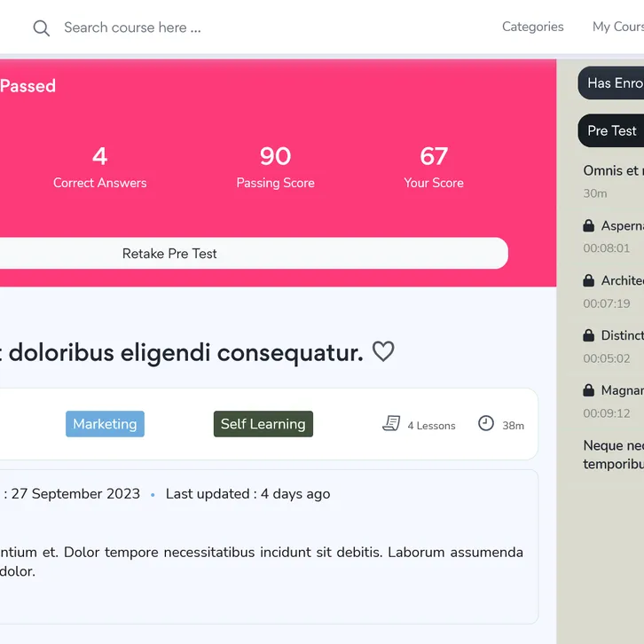Viewport: 644px width, 644px height.
Task: Click the lock icon beside Distinctio lesson
Action: pos(588,335)
